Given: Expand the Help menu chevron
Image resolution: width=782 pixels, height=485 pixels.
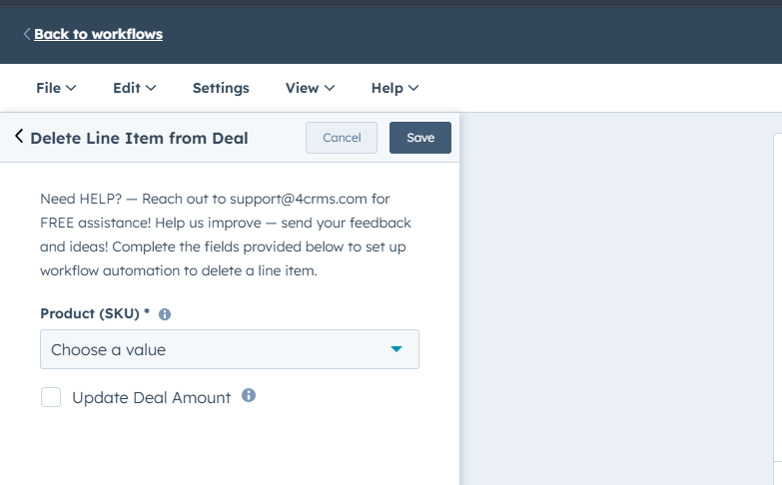Looking at the screenshot, I should click(413, 88).
